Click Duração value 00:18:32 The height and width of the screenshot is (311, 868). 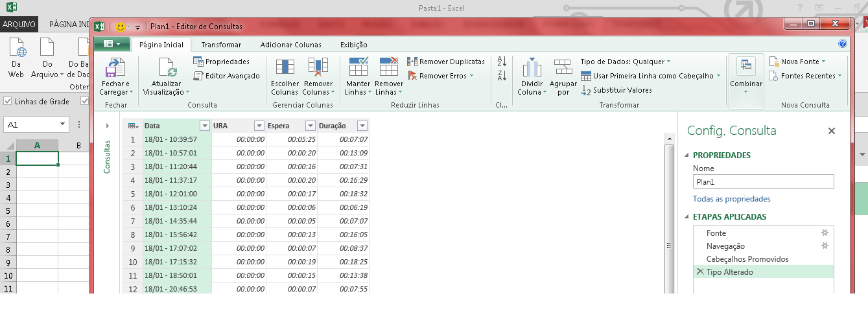coord(343,194)
